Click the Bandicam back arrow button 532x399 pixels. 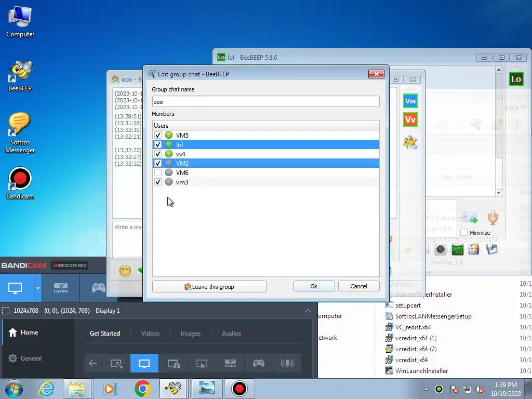93,363
